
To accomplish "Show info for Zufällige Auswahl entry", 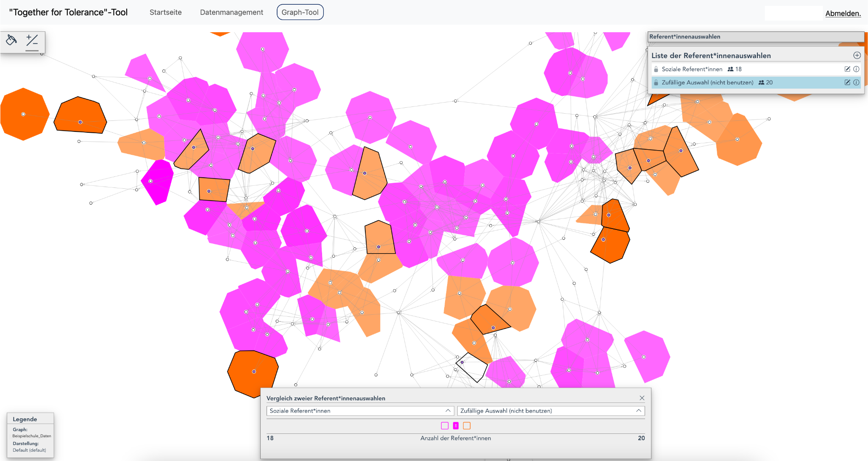I will click(856, 83).
